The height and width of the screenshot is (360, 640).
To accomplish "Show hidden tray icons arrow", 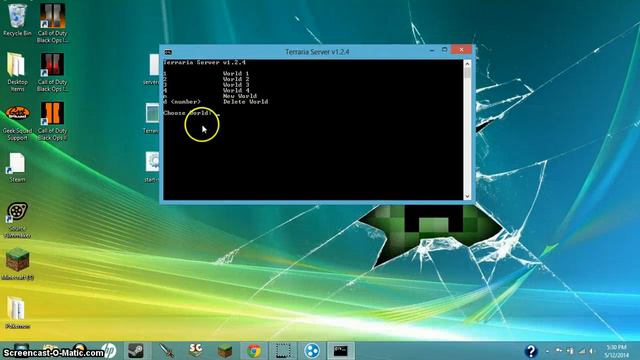I will 548,351.
